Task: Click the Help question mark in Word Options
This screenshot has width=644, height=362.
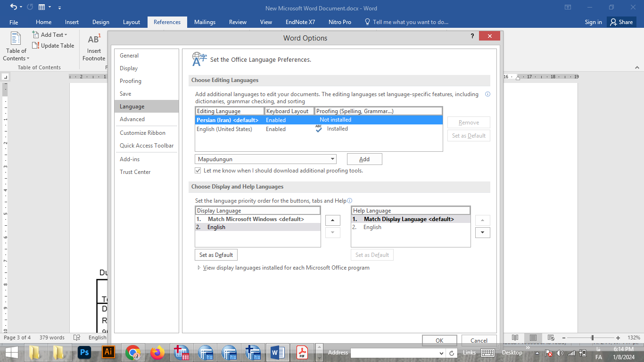Action: pyautogui.click(x=472, y=36)
